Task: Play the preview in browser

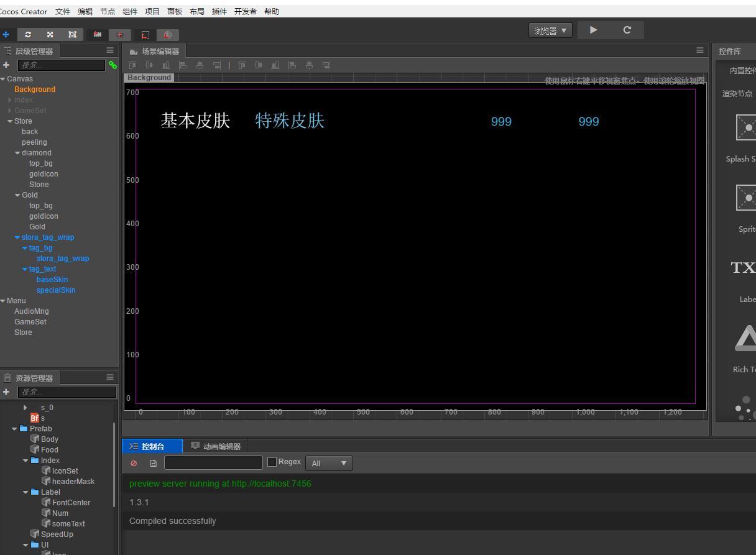Action: click(x=593, y=30)
